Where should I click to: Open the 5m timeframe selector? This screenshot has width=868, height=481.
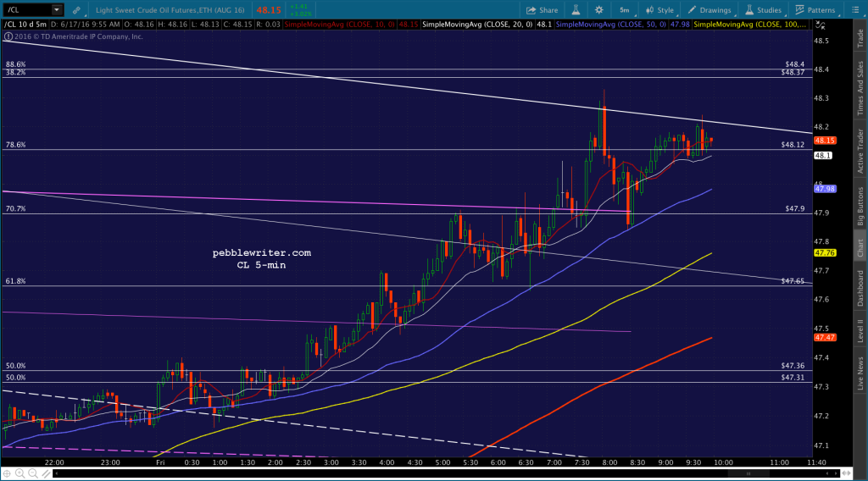[x=625, y=10]
